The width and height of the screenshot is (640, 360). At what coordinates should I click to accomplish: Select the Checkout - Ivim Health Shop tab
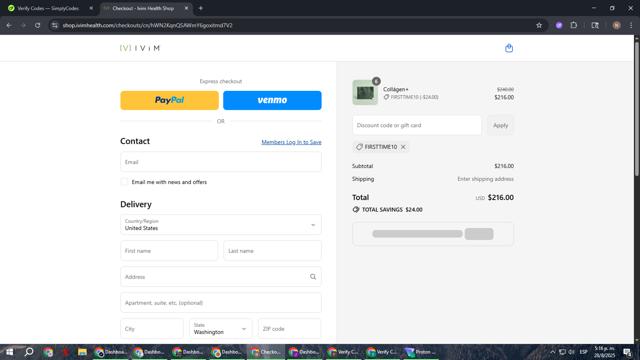pyautogui.click(x=143, y=8)
